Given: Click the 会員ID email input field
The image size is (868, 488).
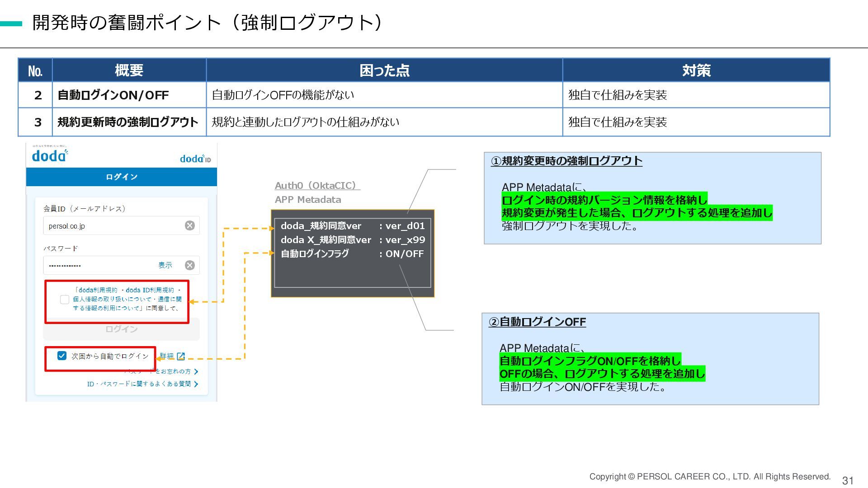Looking at the screenshot, I should (x=122, y=225).
